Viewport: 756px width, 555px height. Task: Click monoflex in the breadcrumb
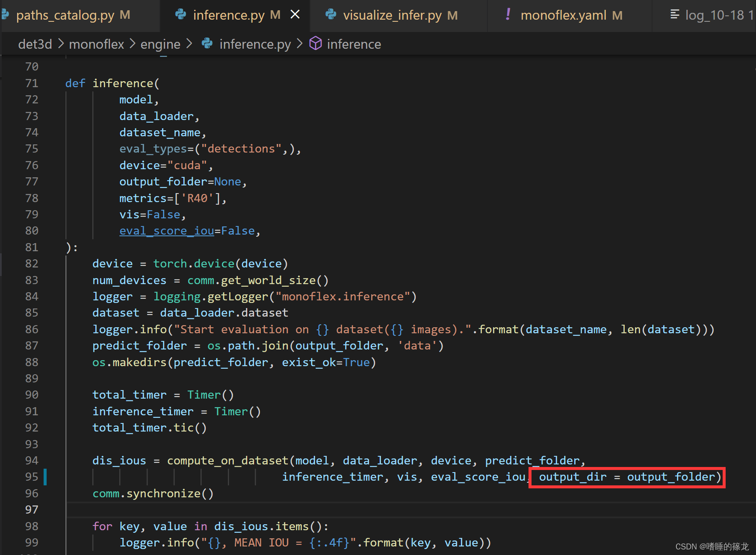click(96, 44)
